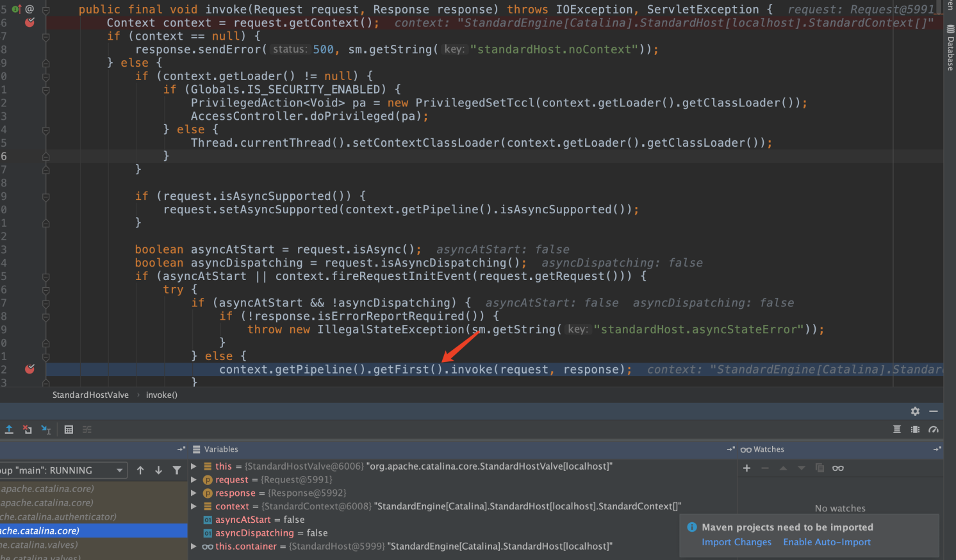Select previous frame with up arrow
Image resolution: width=956 pixels, height=560 pixels.
[x=140, y=470]
